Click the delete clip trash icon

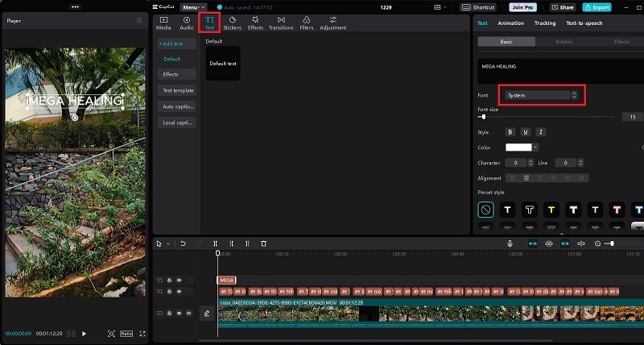263,243
